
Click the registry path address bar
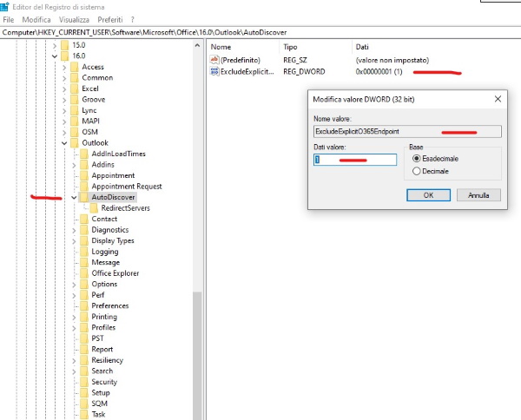pos(260,32)
